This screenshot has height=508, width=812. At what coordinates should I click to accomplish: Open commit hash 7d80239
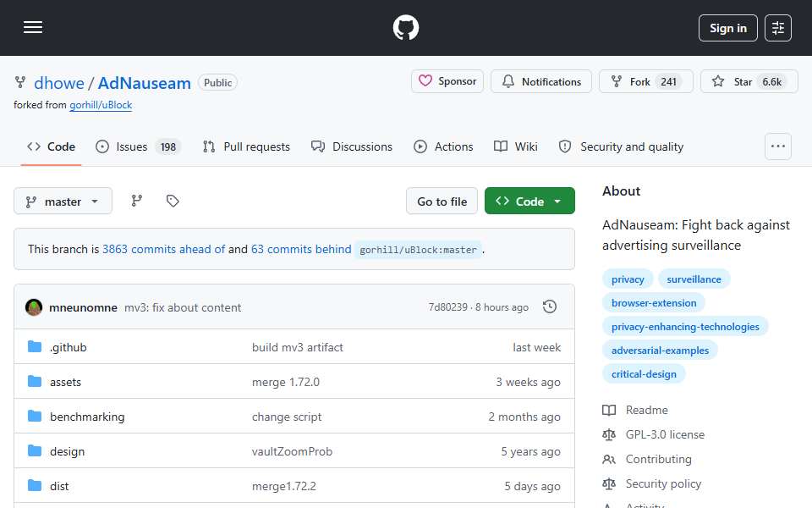tap(448, 307)
